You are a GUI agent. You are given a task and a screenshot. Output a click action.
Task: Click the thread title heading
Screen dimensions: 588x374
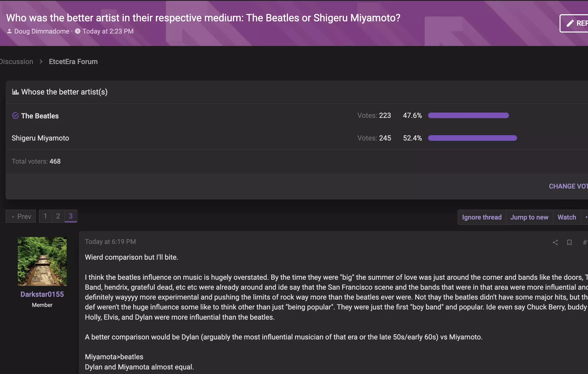click(x=203, y=18)
